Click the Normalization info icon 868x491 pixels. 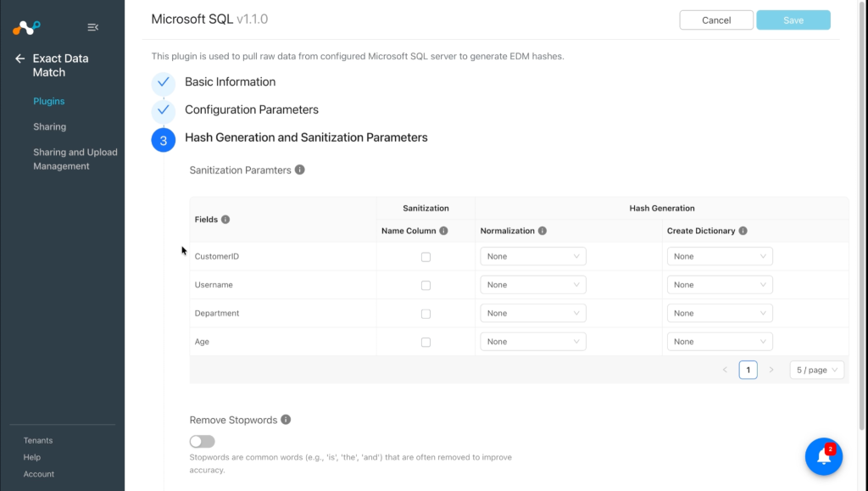pos(542,231)
